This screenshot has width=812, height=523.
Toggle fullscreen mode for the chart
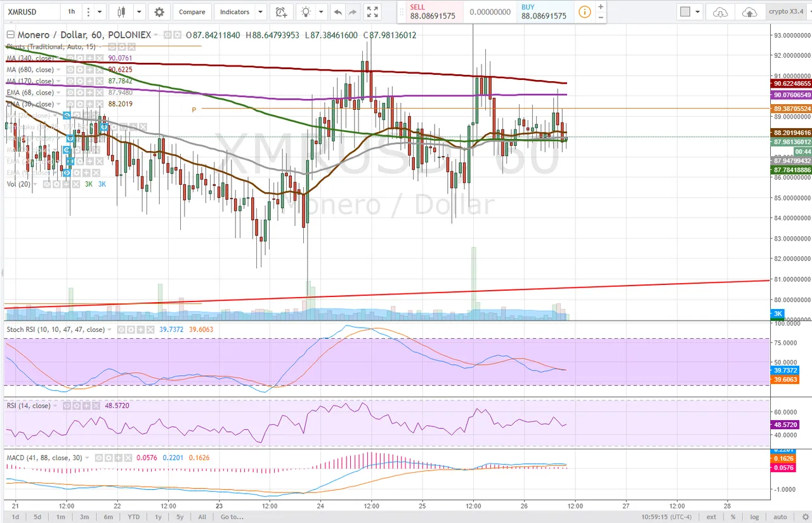[373, 12]
